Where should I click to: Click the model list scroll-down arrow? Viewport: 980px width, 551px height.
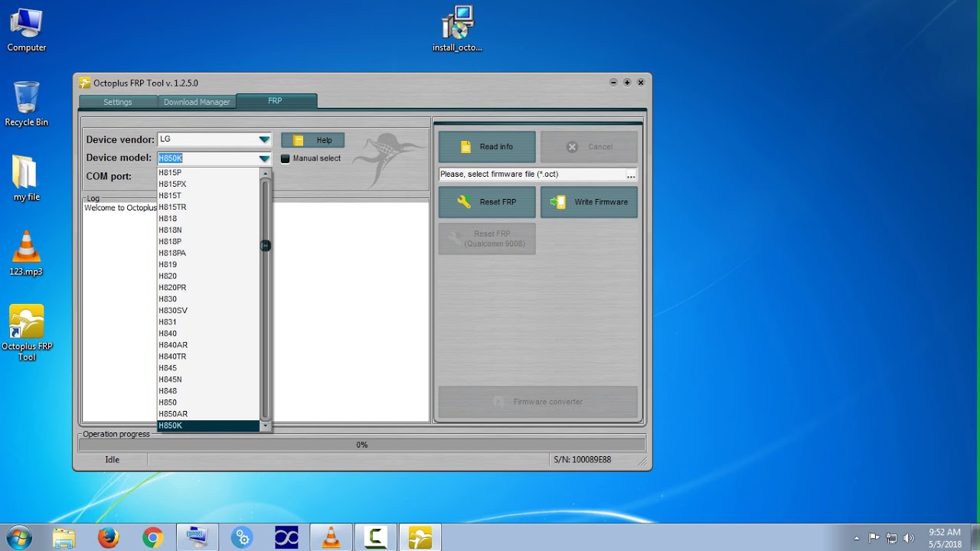(266, 425)
